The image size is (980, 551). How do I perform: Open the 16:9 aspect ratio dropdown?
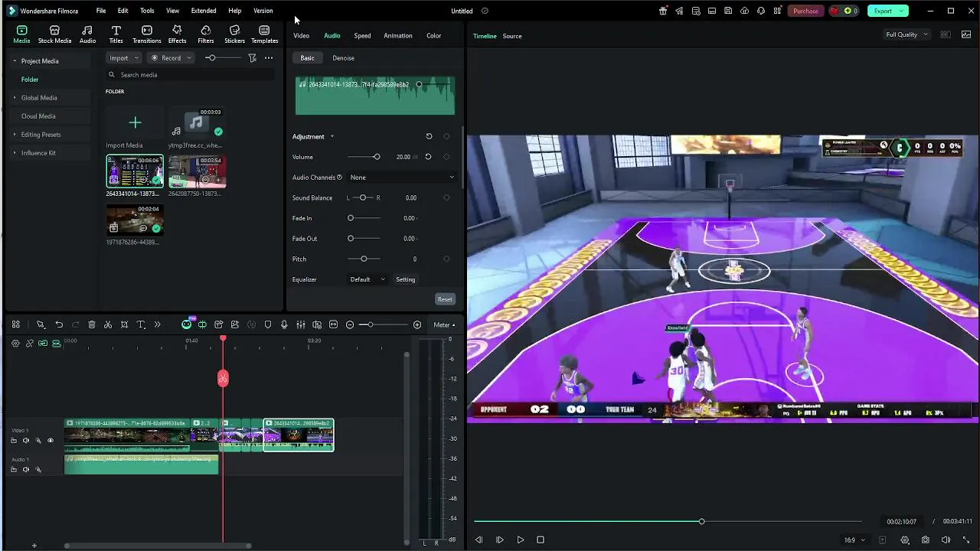click(x=854, y=540)
